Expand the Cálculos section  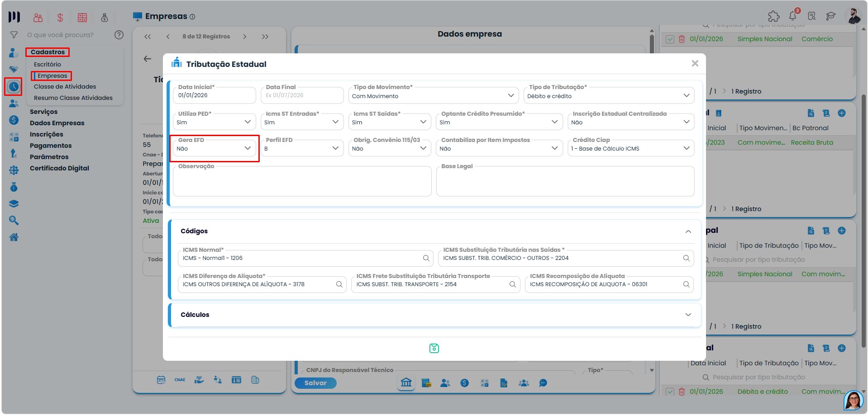point(688,315)
